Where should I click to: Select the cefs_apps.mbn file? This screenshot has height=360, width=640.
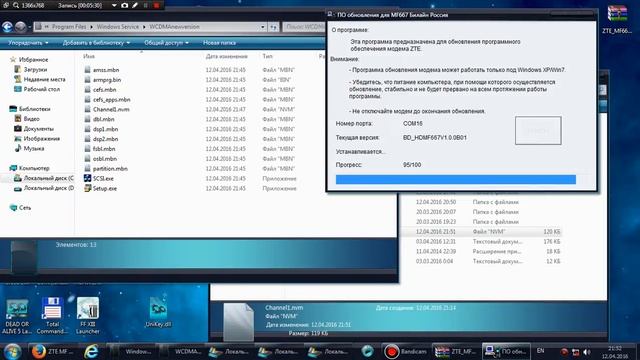point(111,100)
